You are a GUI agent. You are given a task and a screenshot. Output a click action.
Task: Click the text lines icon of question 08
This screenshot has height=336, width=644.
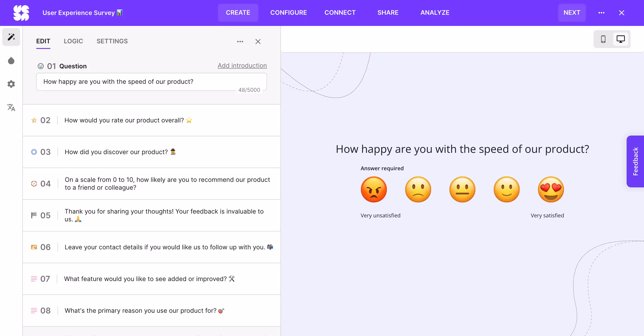(x=34, y=311)
